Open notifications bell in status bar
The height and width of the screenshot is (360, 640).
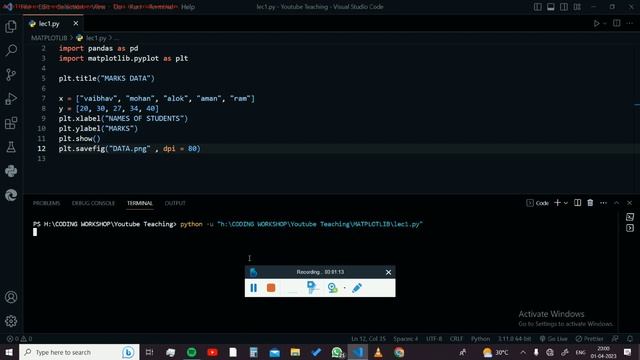(x=630, y=339)
